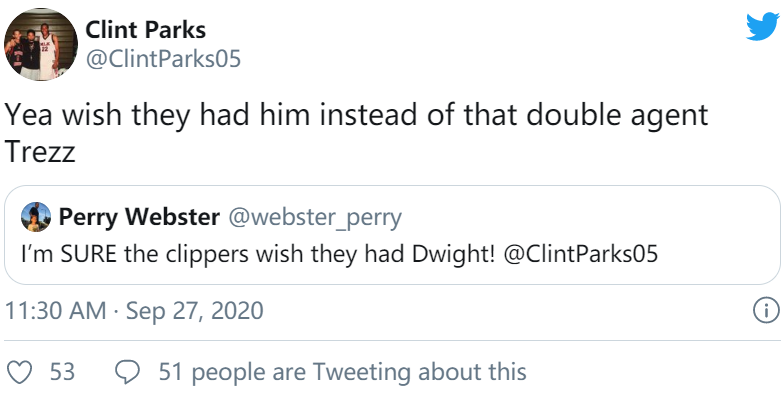Click the Twitter bird logo
The image size is (783, 398).
(763, 26)
